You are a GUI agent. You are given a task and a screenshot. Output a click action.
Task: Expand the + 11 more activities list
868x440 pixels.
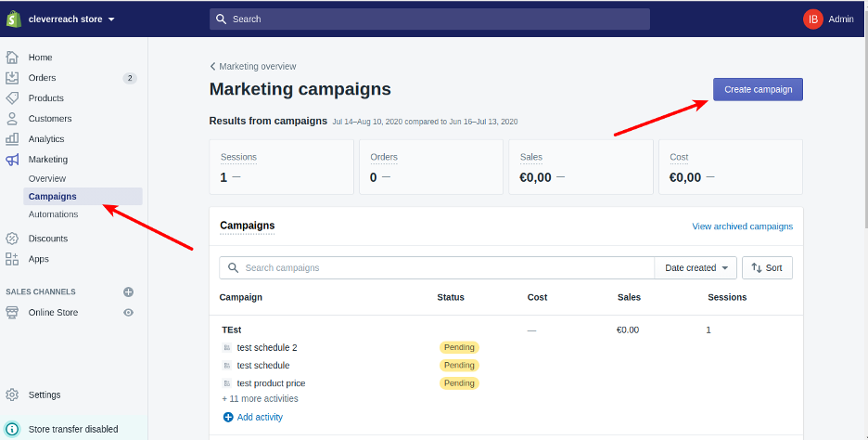pos(260,399)
